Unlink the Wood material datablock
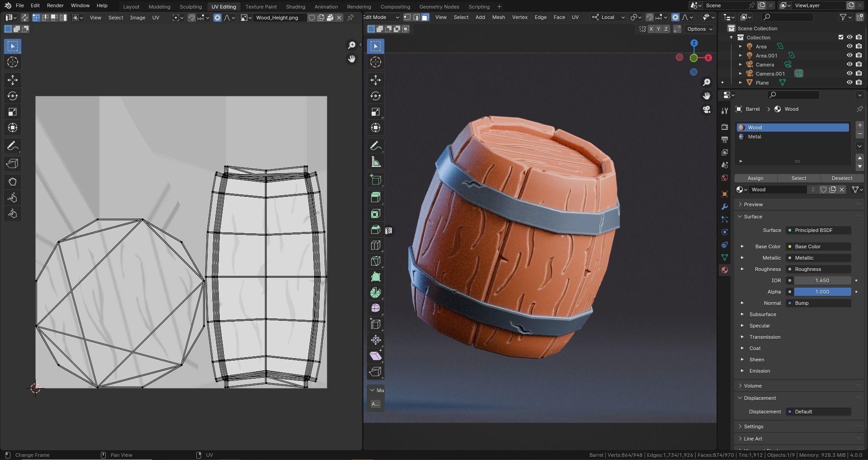The height and width of the screenshot is (460, 868). pos(842,190)
